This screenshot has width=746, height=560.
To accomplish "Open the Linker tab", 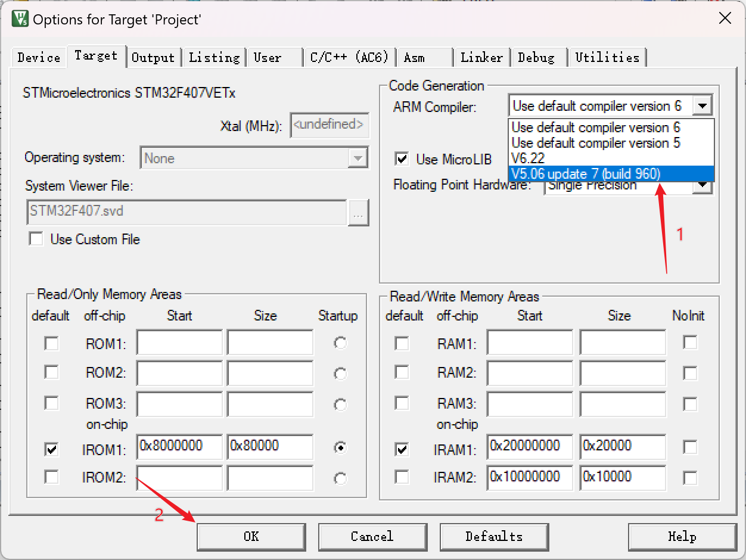I will [x=481, y=57].
